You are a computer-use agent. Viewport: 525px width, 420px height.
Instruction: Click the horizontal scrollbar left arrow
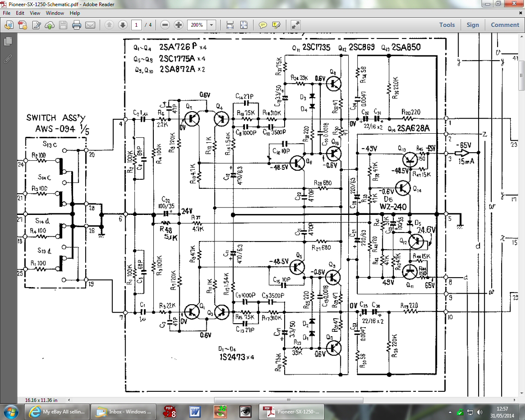point(69,400)
